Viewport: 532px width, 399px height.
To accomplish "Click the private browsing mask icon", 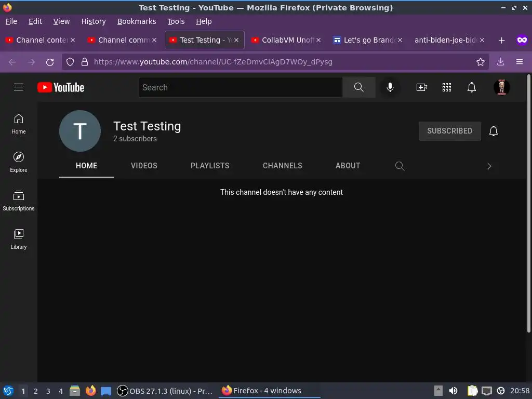I will 522,41.
